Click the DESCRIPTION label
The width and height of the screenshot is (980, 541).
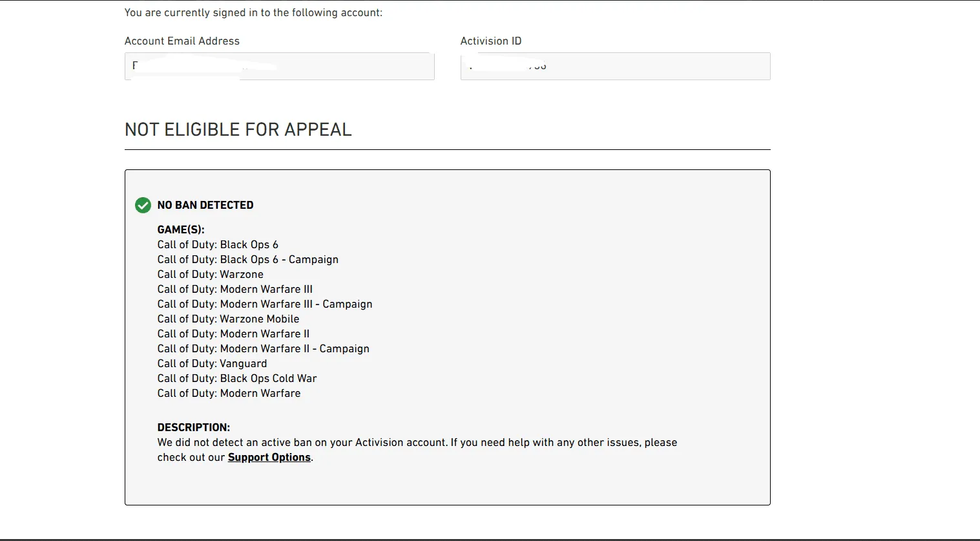(x=193, y=427)
